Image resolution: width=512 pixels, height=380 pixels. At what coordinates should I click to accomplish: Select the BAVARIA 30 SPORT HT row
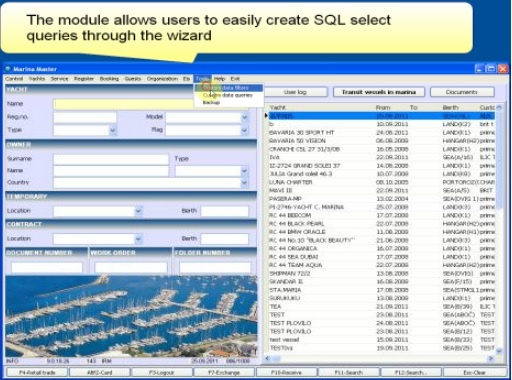382,132
